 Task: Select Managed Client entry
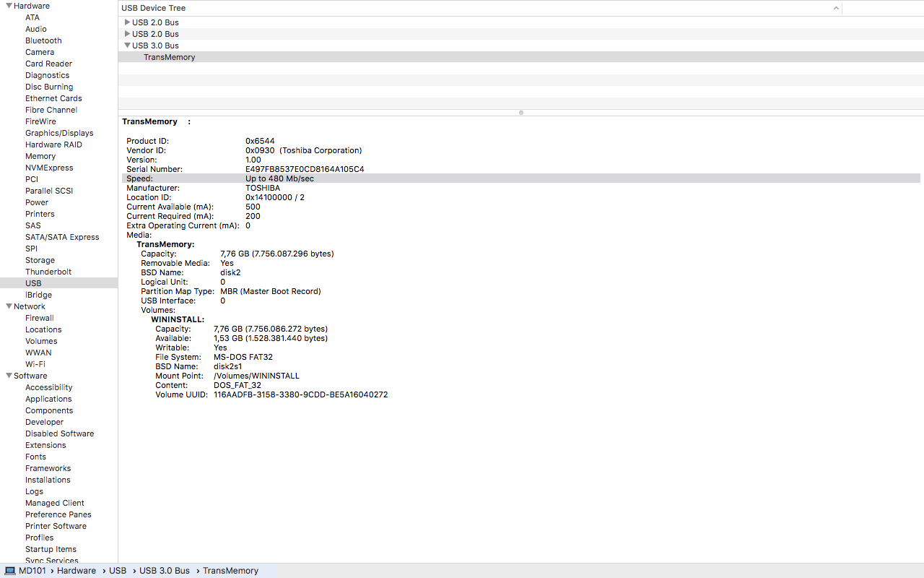tap(55, 503)
